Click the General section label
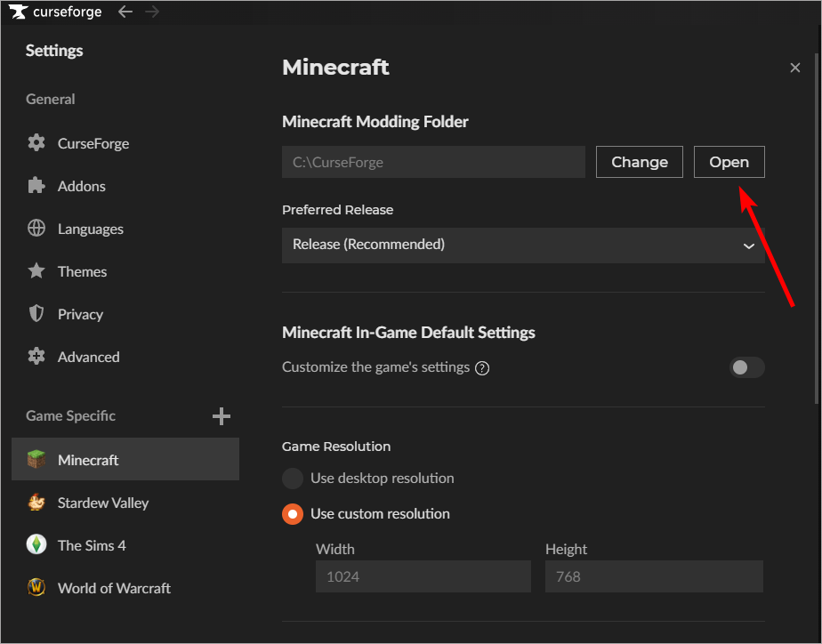The height and width of the screenshot is (644, 822). [51, 99]
